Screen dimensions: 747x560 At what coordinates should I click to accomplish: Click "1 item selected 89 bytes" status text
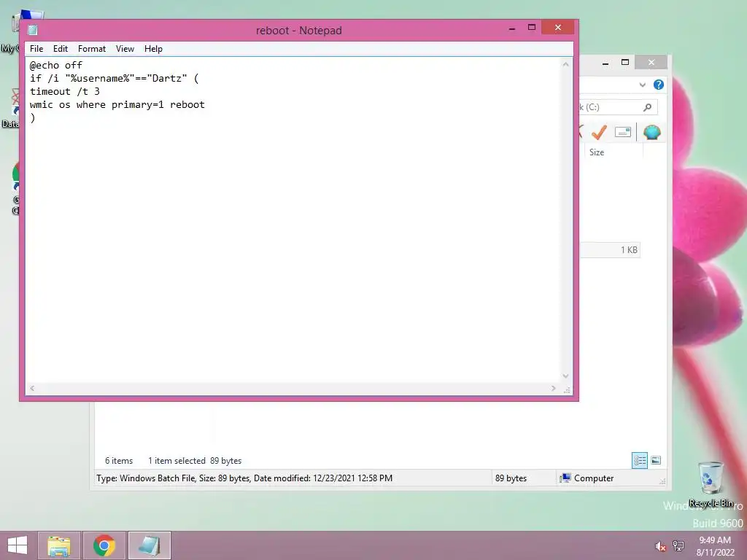(x=194, y=461)
